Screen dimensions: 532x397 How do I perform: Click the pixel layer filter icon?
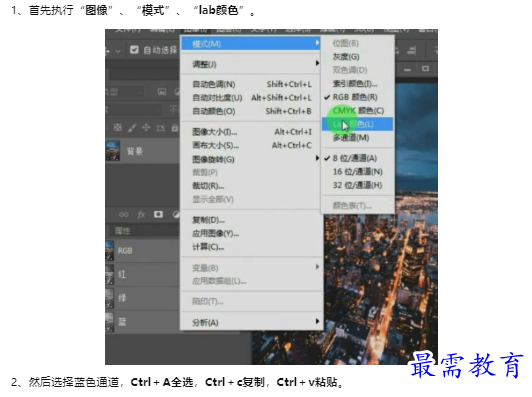pyautogui.click(x=162, y=91)
